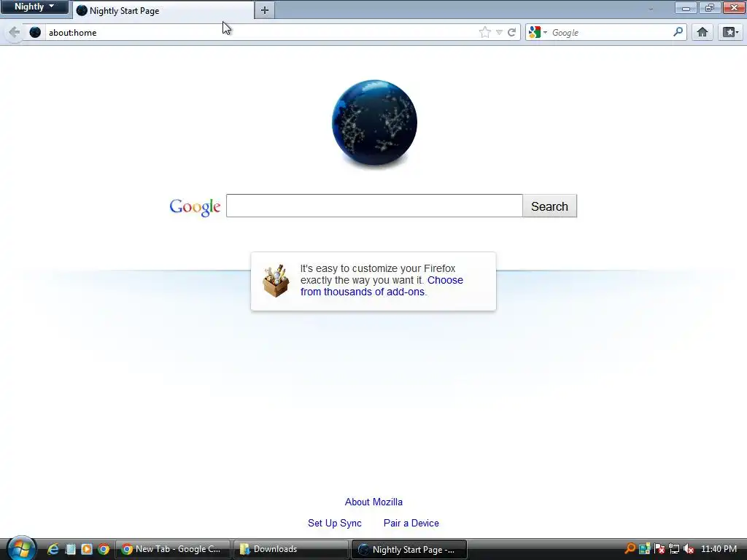Viewport: 747px width, 560px height.
Task: Click the tray search magnifier icon
Action: [x=630, y=548]
